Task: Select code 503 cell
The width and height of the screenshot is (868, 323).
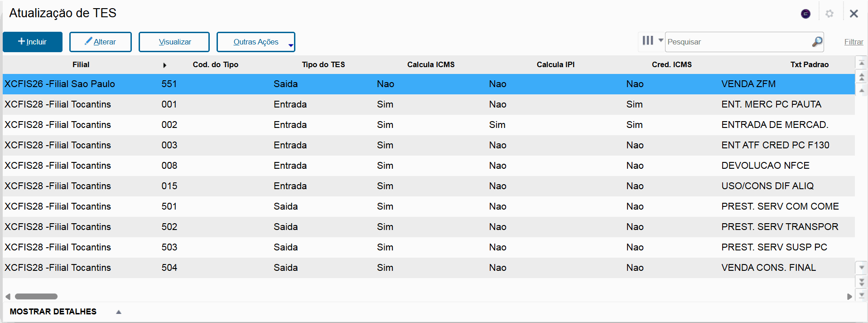Action: click(x=169, y=247)
